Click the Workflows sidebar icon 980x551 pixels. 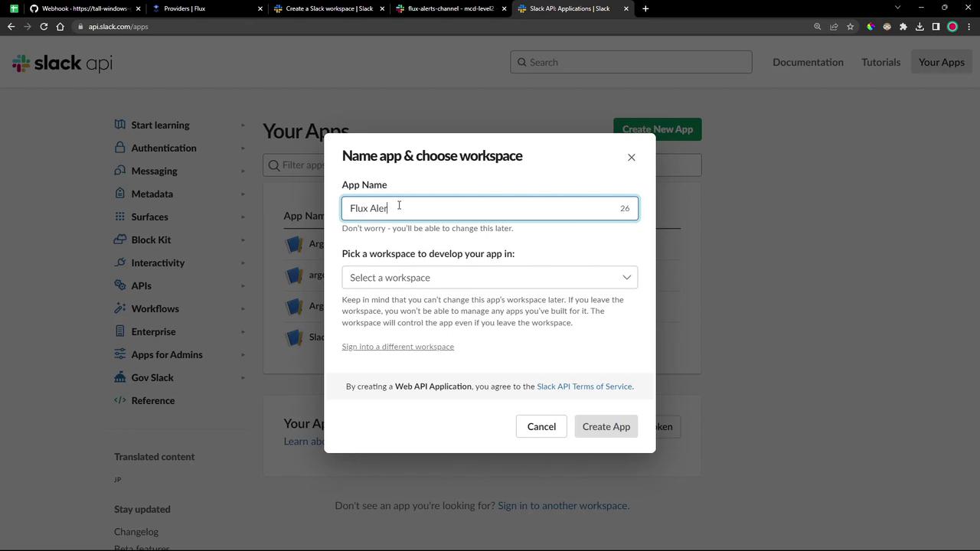point(120,308)
